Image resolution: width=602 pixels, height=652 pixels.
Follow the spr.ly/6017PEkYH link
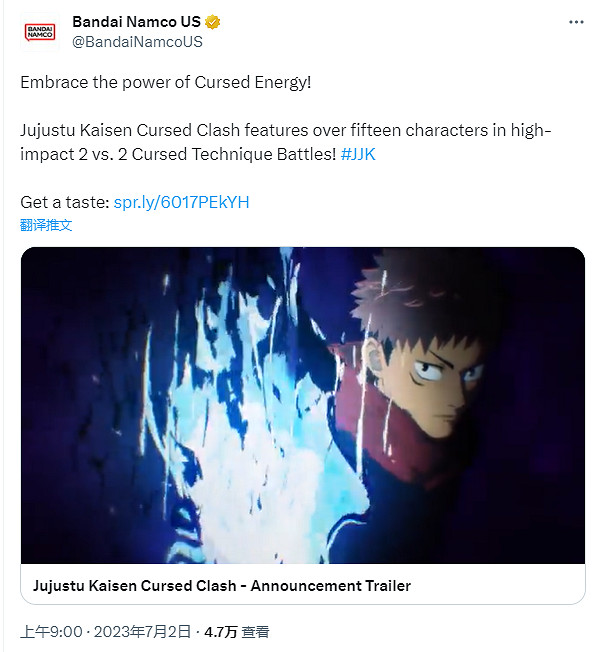click(181, 202)
